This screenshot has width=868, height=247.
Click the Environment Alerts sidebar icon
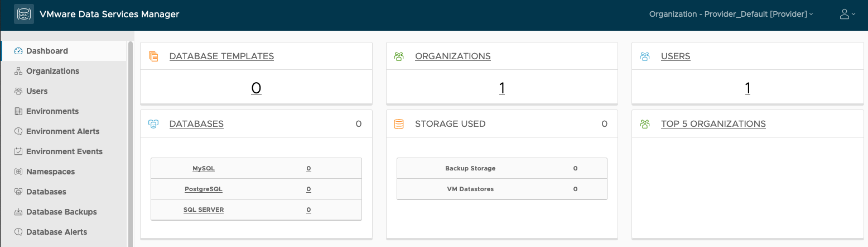pyautogui.click(x=18, y=131)
